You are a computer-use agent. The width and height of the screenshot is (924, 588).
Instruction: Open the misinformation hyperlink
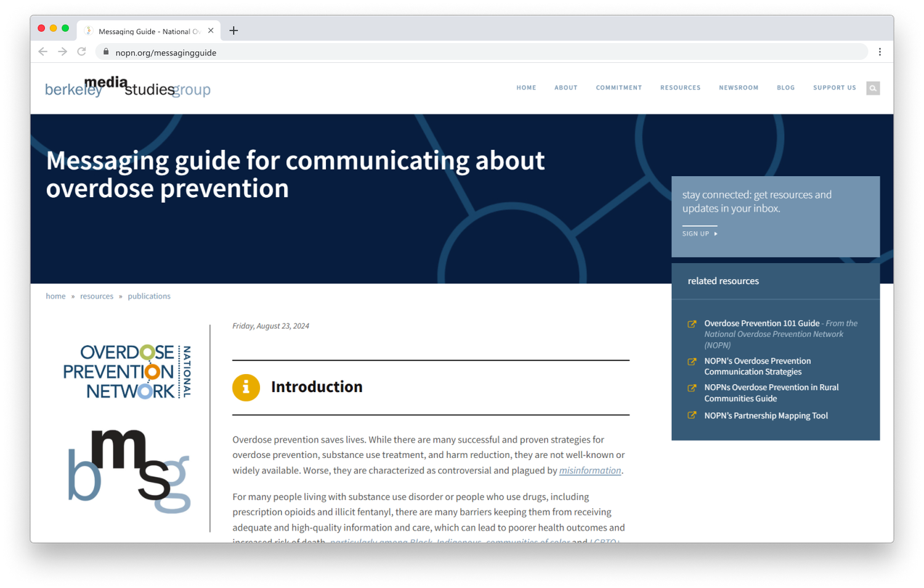point(590,470)
